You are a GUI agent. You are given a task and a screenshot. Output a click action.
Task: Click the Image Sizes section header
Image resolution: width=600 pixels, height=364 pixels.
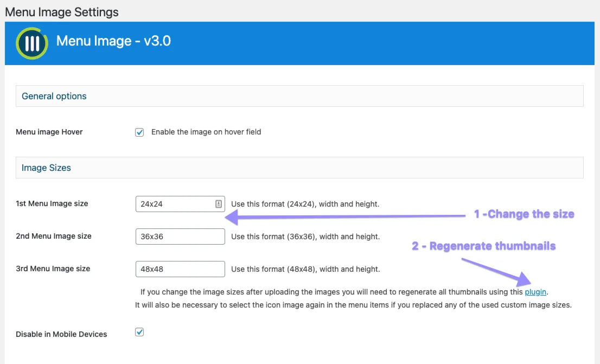coord(299,168)
